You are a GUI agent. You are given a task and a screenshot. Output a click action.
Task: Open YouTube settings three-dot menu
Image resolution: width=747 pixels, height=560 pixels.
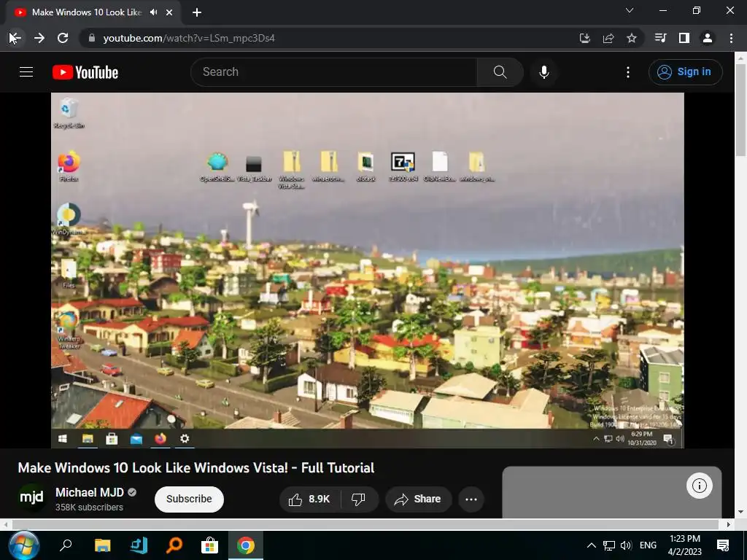[628, 72]
